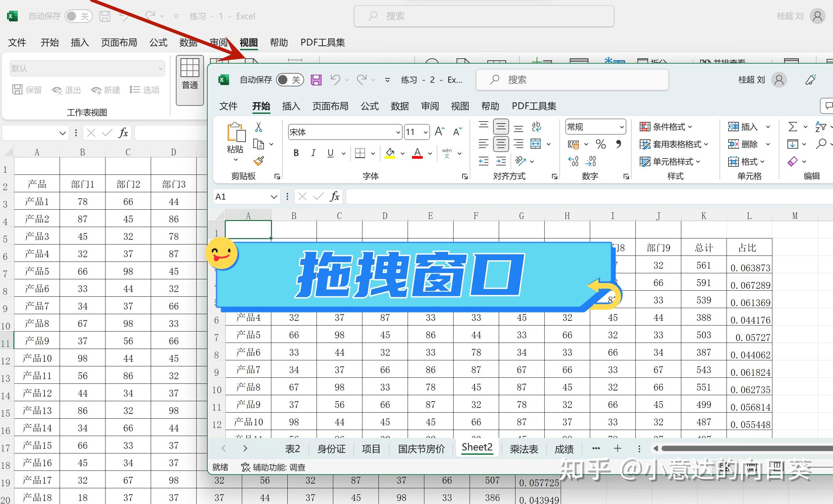The image size is (833, 504).
Task: Expand 条件格式 conditional formatting menu
Action: pos(666,127)
